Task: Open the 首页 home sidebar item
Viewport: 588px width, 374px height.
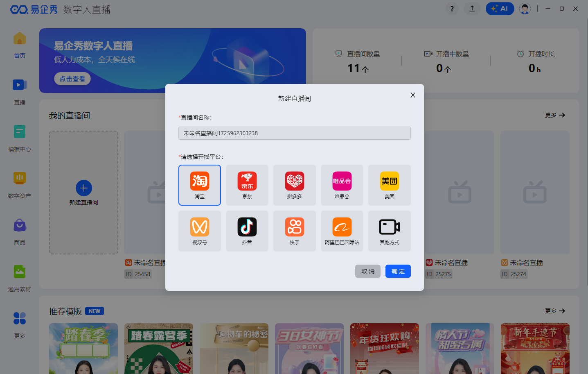Action: click(20, 45)
